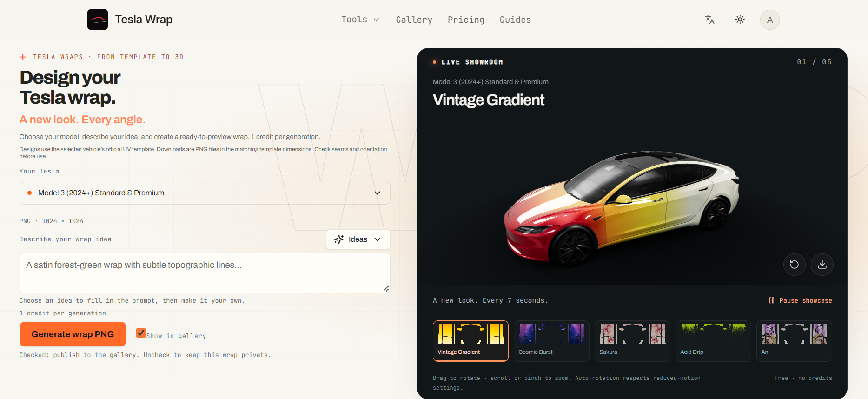Click the "1 credit per generation" note
Screen dimensions: 868x399
coord(63,313)
